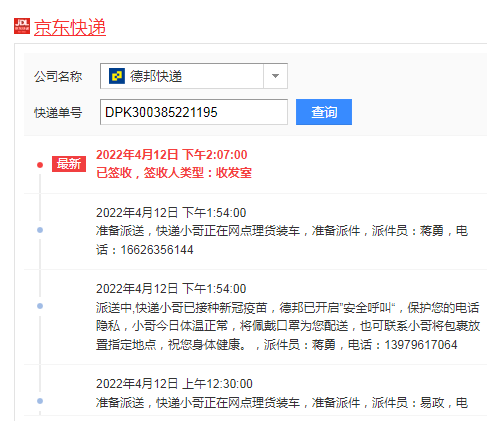Click timeline dot beside 派件员：易政 entry

click(40, 401)
